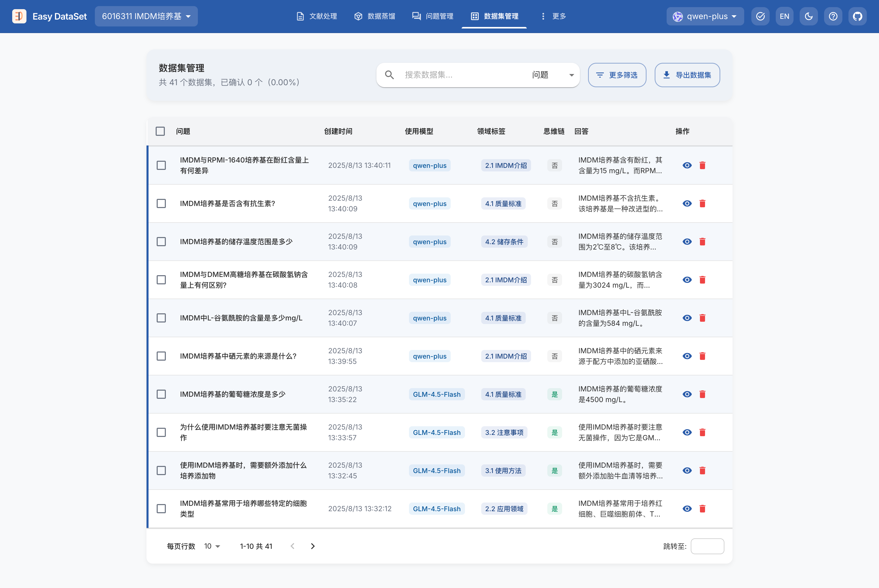Image resolution: width=879 pixels, height=588 pixels.
Task: Open the 数据蒸馏 tab
Action: [x=375, y=16]
